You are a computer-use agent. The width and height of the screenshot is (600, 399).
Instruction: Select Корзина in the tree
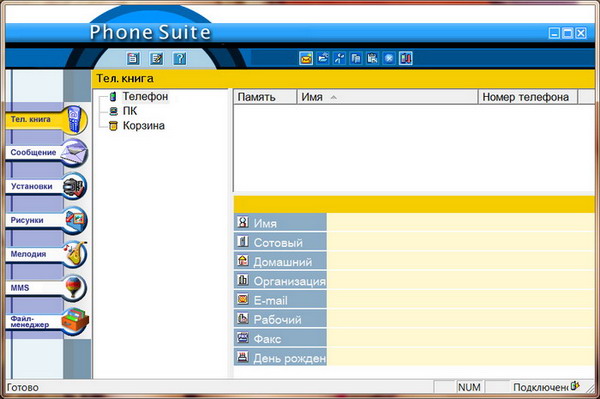[143, 125]
